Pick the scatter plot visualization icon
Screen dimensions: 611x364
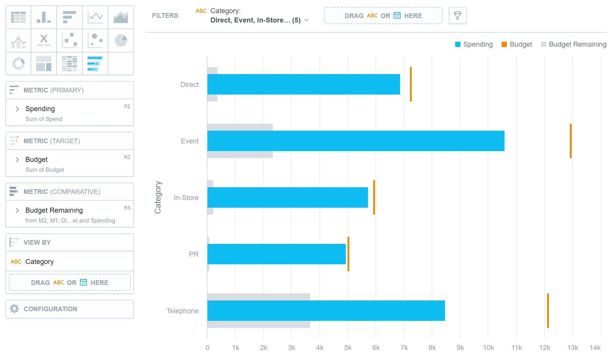tap(69, 41)
